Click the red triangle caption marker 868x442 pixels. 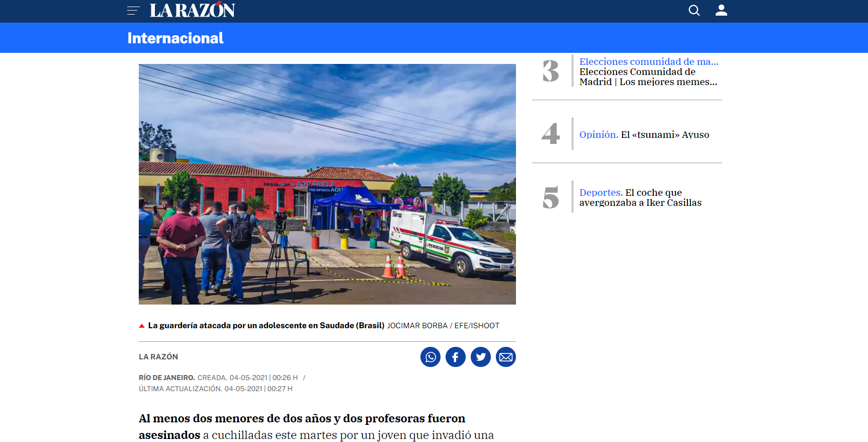click(x=142, y=326)
